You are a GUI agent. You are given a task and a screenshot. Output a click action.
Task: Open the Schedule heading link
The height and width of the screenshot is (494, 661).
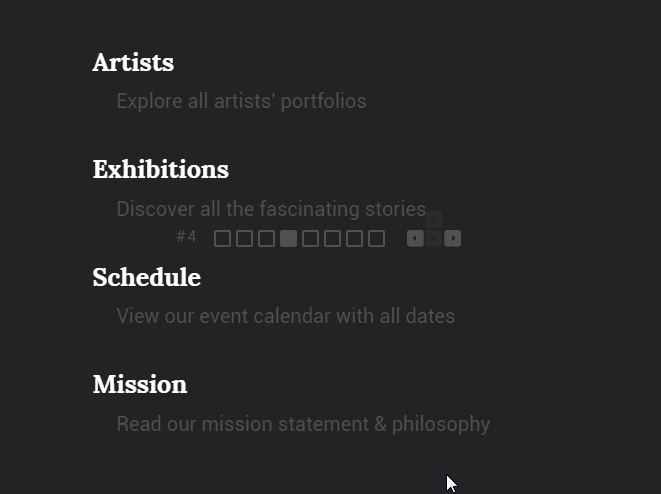pos(147,277)
